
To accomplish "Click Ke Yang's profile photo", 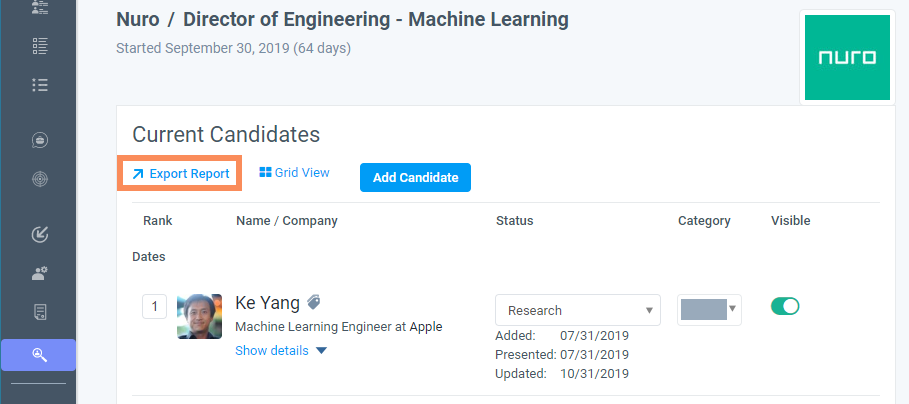I will click(x=199, y=316).
